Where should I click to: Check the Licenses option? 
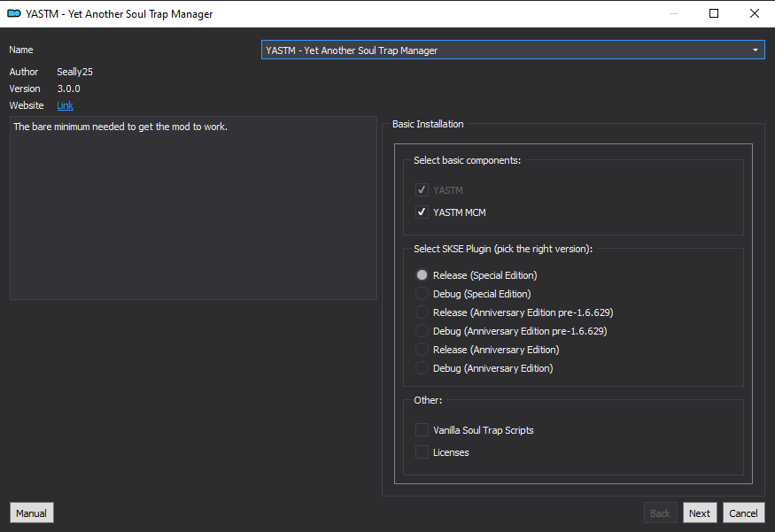[422, 452]
